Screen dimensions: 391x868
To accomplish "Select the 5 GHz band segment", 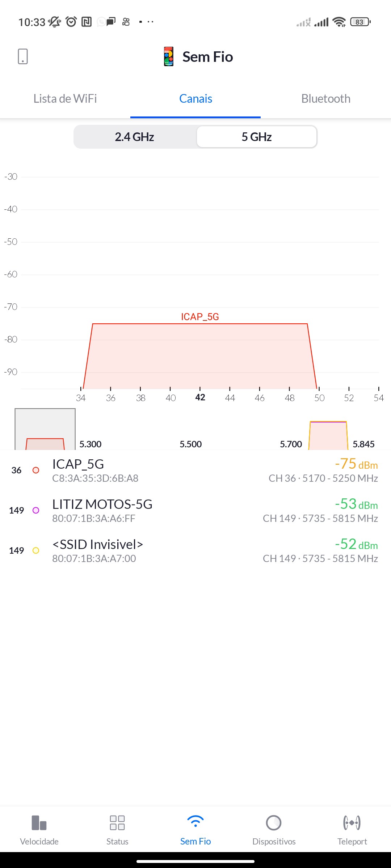I will [257, 137].
